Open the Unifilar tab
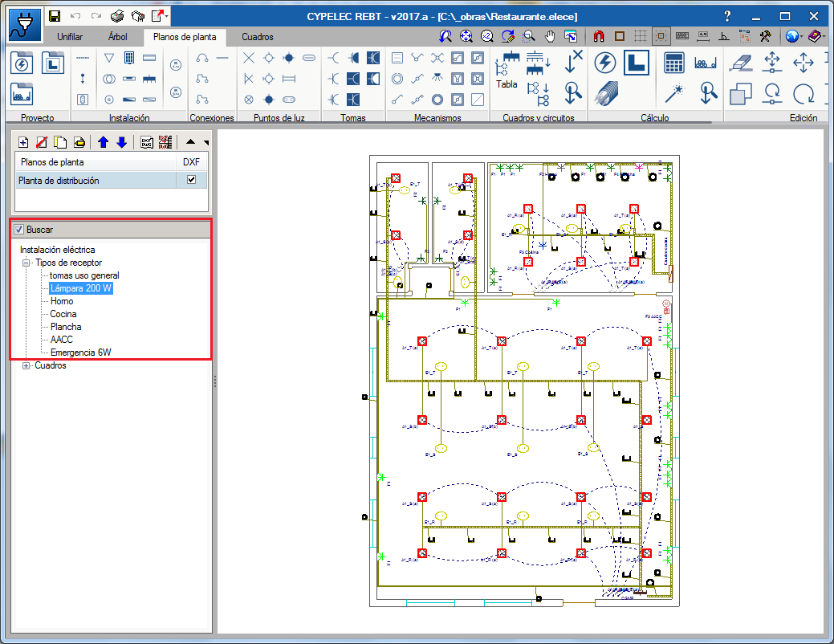The width and height of the screenshot is (834, 644). tap(70, 37)
